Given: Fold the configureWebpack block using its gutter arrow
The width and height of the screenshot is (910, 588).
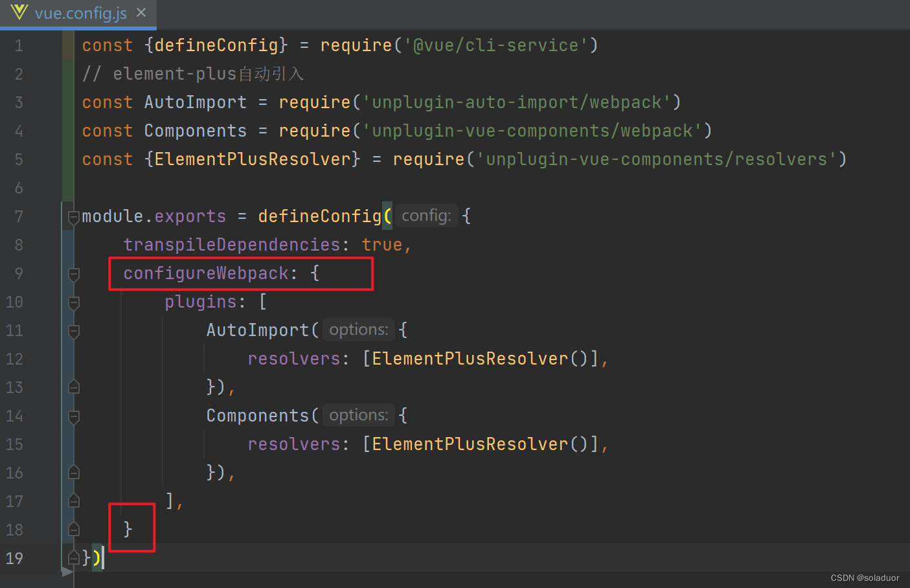Looking at the screenshot, I should (73, 274).
